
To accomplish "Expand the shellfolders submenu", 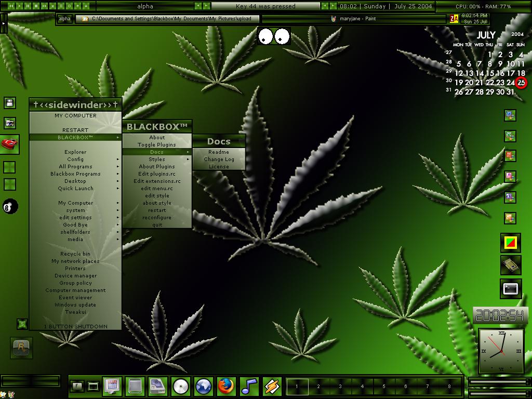I will 75,232.
